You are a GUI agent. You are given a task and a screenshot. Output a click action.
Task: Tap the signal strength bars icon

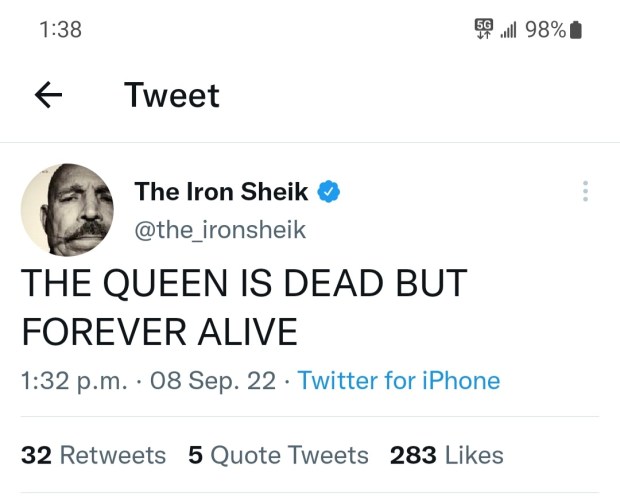pyautogui.click(x=510, y=30)
